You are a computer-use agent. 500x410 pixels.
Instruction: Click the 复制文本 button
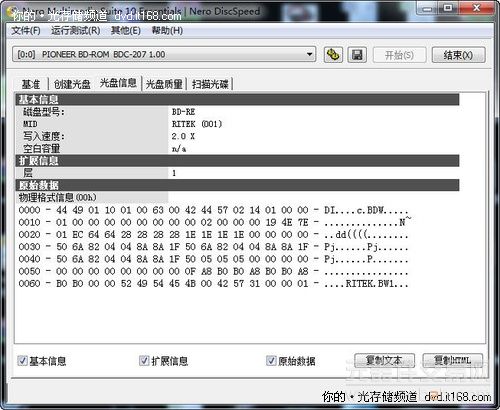(x=384, y=360)
